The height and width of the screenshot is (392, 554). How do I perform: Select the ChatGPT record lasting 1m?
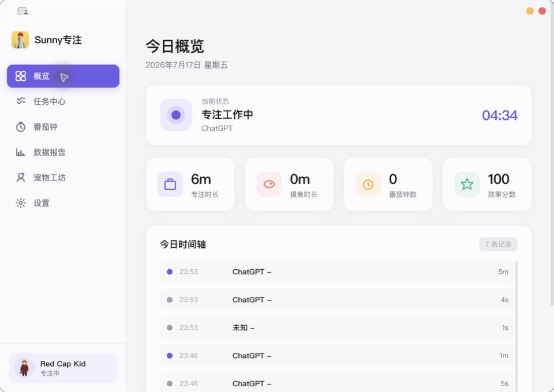(337, 356)
